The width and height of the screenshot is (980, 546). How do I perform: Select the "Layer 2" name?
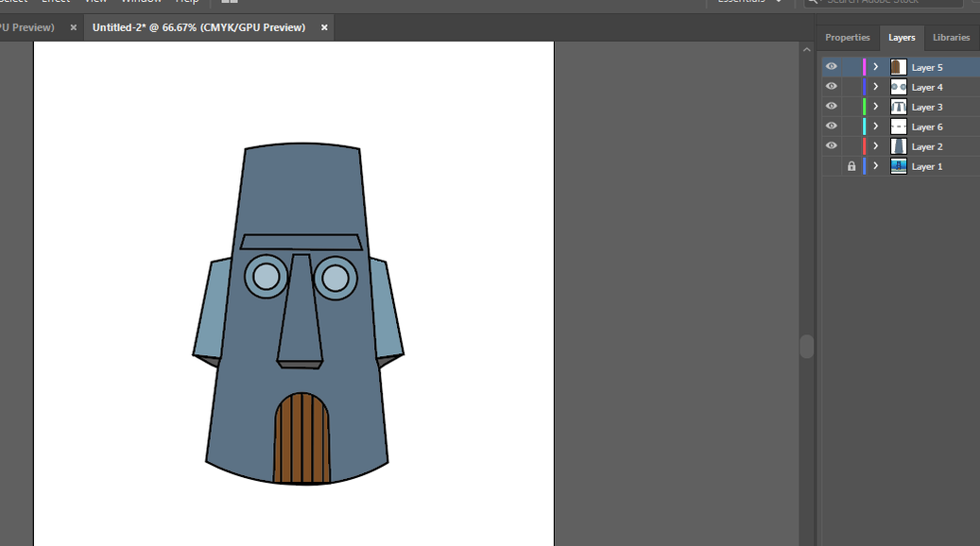pyautogui.click(x=927, y=146)
